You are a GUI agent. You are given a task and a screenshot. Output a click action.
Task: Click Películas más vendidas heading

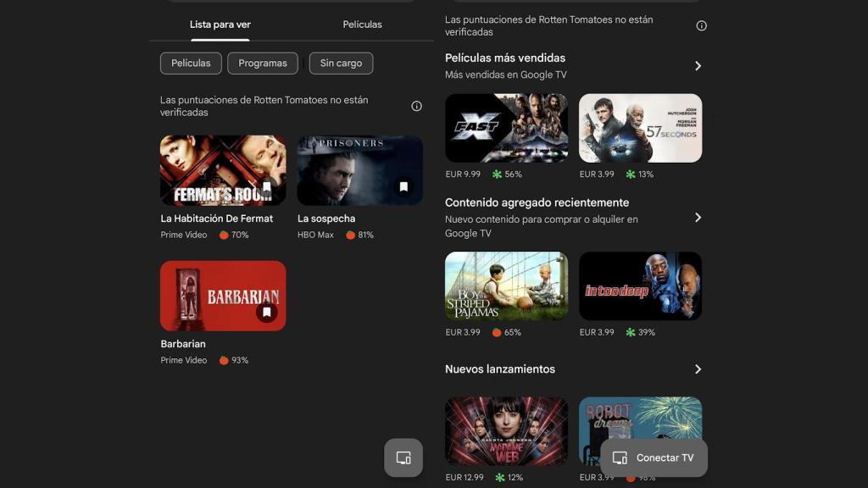coord(505,58)
